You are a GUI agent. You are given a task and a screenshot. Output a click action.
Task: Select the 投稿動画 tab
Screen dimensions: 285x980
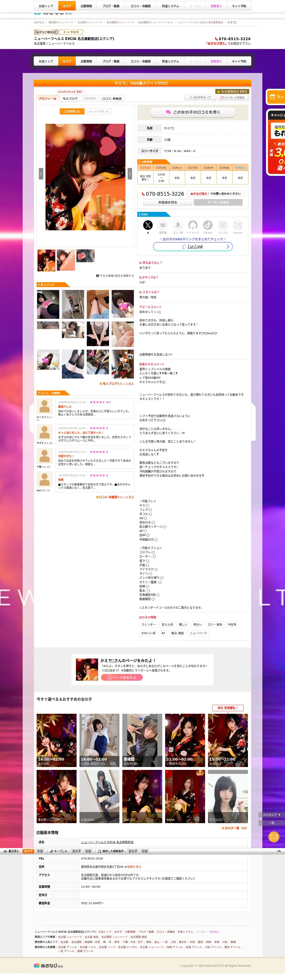[89, 99]
